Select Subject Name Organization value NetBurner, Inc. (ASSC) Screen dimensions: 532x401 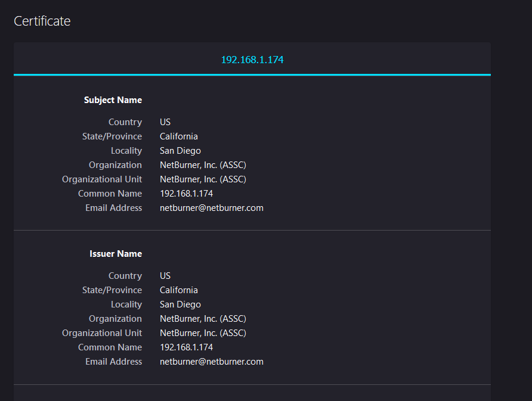203,164
